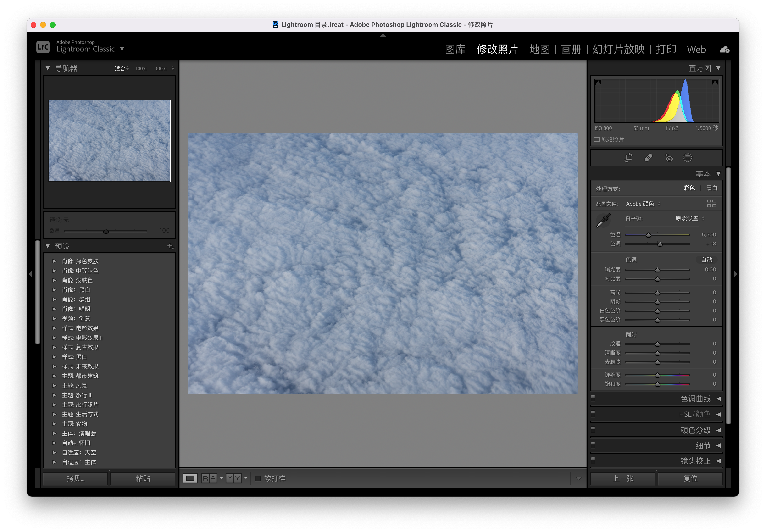Screen dimensions: 766x532
Task: Click the plus icon in 预设 panel
Action: 170,246
